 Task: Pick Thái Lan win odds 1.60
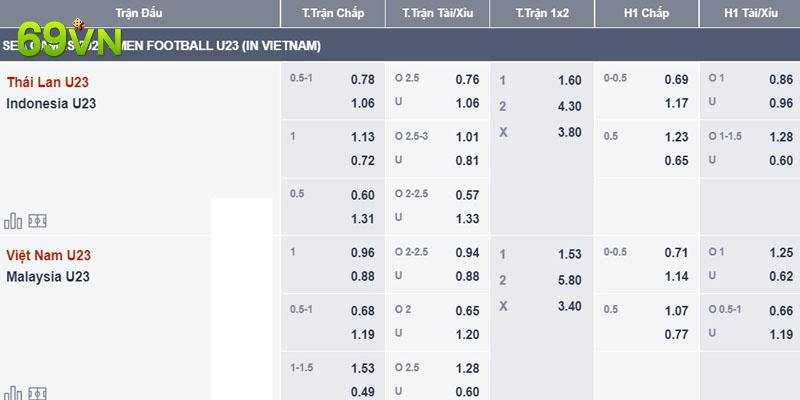[569, 81]
